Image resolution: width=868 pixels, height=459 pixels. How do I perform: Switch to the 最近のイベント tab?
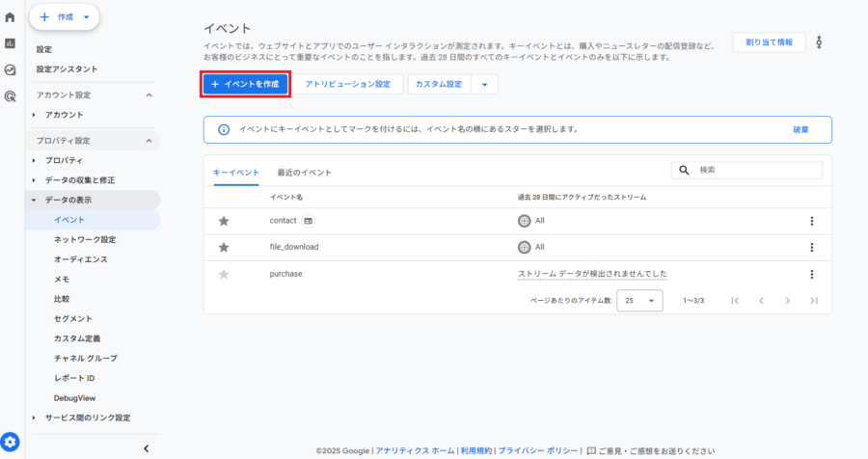(304, 173)
